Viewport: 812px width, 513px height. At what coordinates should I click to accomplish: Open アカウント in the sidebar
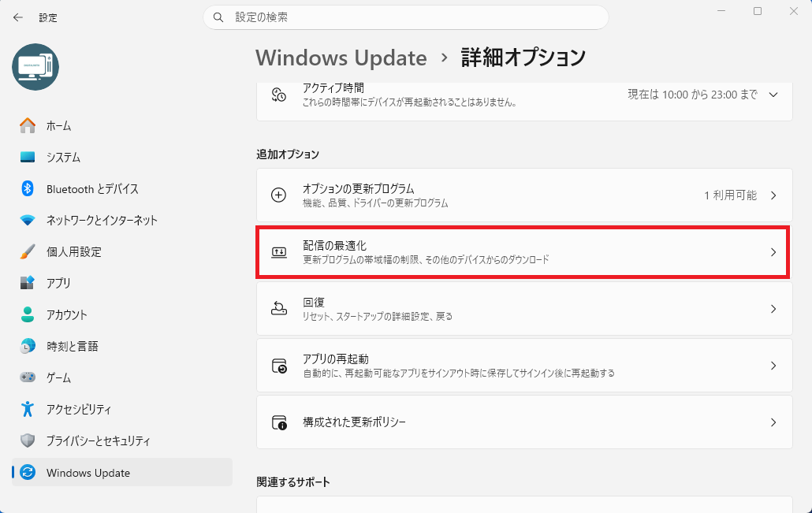click(122, 314)
